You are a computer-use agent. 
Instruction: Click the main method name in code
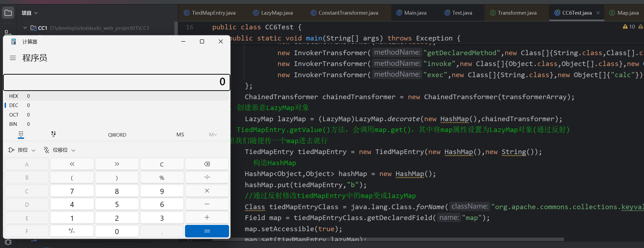tap(314, 38)
